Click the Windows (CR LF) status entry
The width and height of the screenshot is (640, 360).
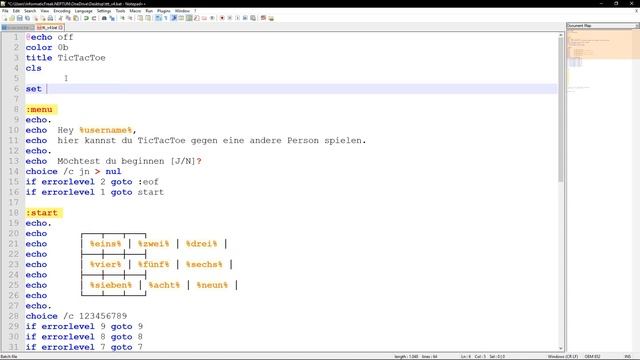[563, 356]
